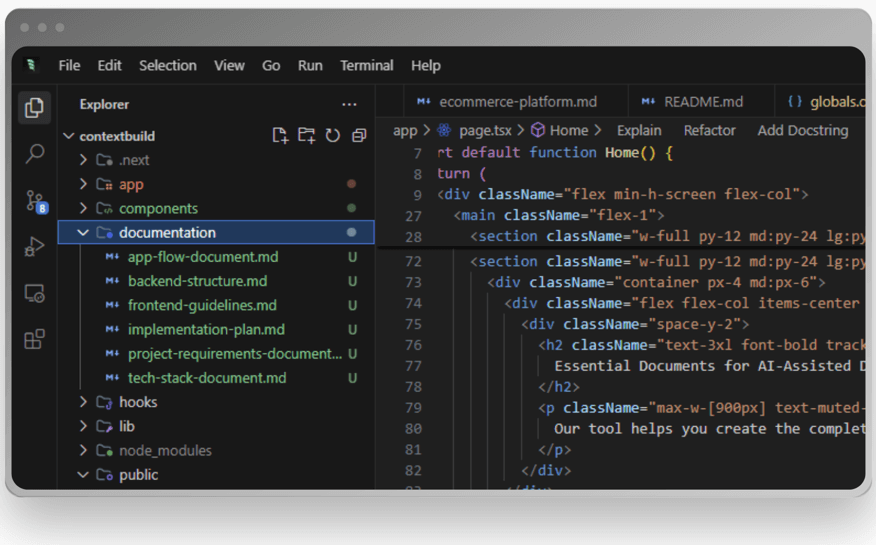The height and width of the screenshot is (545, 876).
Task: Click the cube icon beside Home breadcrumb
Action: (537, 130)
